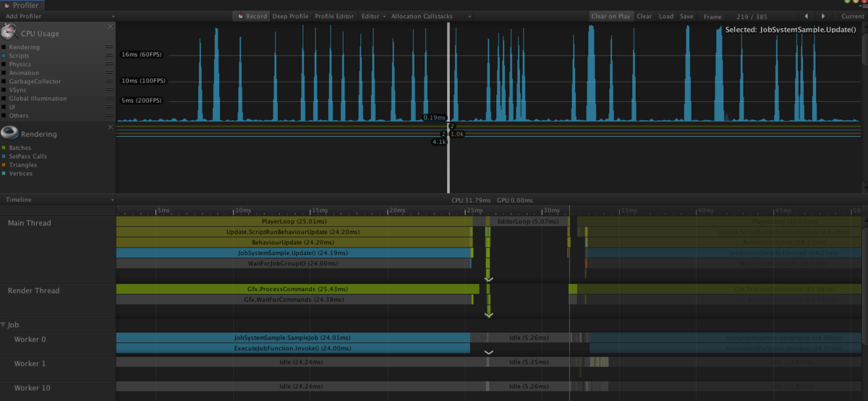
Task: Toggle Vertices series swatch
Action: click(x=4, y=174)
